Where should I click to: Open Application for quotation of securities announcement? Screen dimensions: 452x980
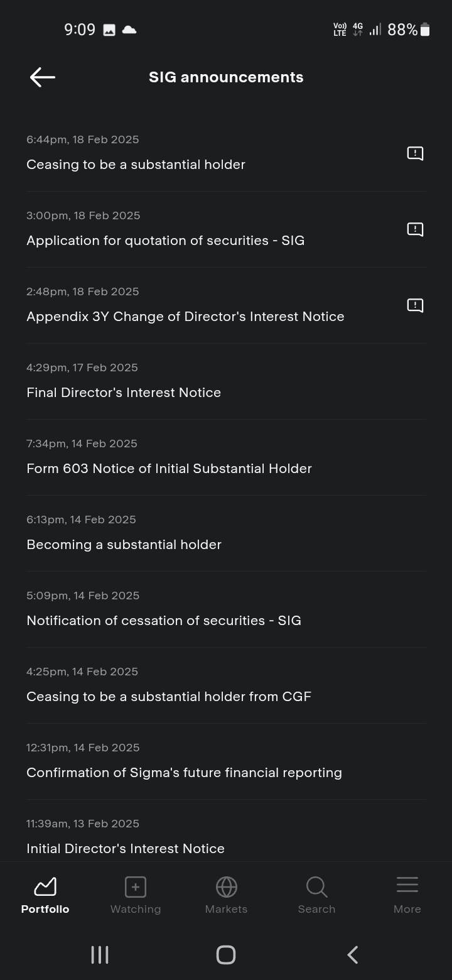(165, 241)
